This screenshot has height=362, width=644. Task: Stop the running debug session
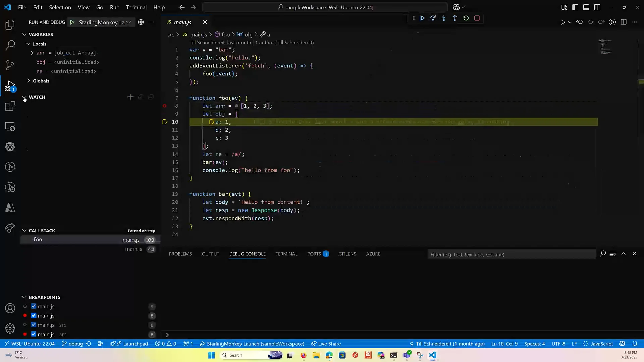(x=477, y=18)
